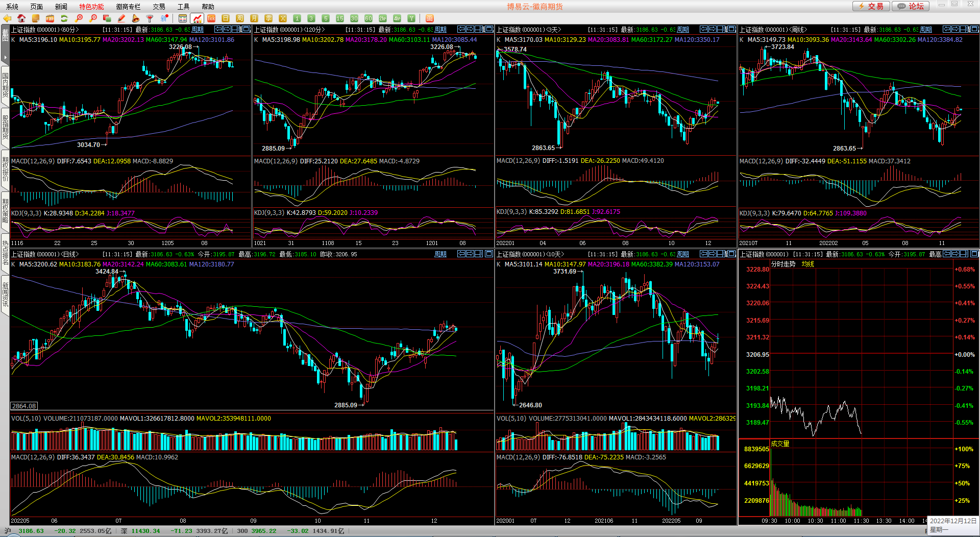Open 周期 dropdown in 60分 panel
This screenshot has width=980, height=537.
198,30
